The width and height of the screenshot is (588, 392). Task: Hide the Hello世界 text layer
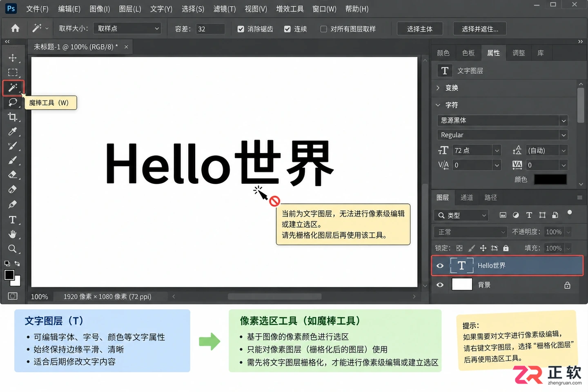coord(440,266)
